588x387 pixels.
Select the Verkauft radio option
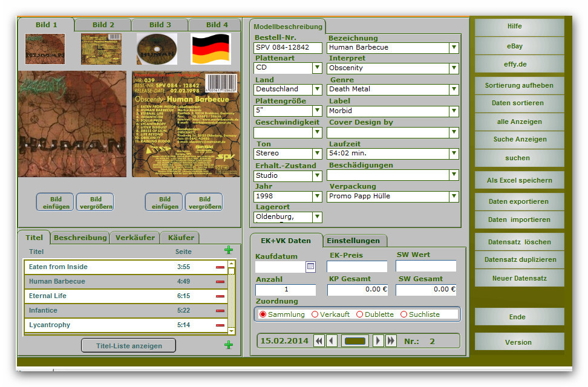point(315,314)
